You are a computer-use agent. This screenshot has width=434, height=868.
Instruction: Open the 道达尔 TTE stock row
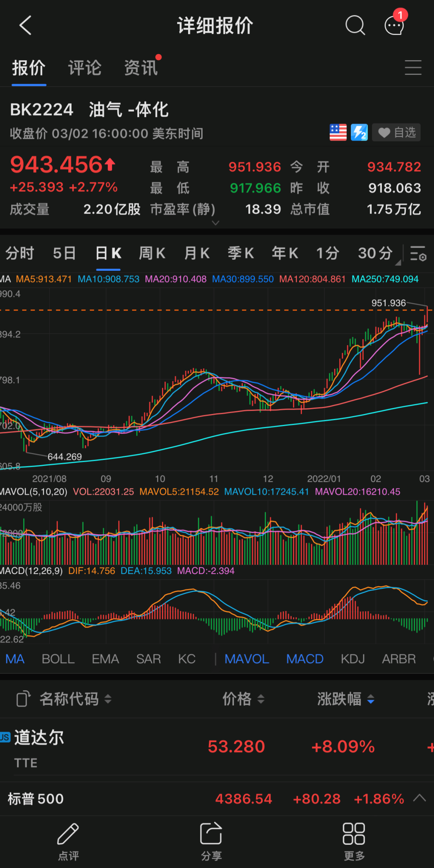[217, 748]
